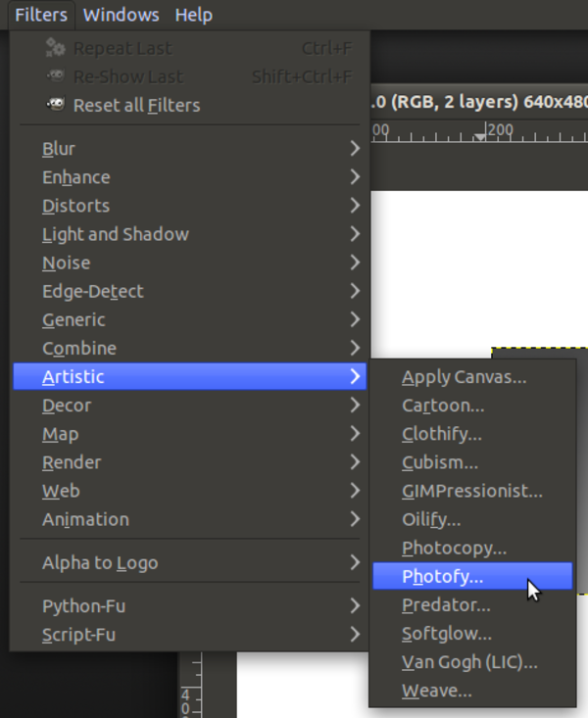Open the Filters menu in the menu bar
588x718 pixels.
tap(41, 15)
